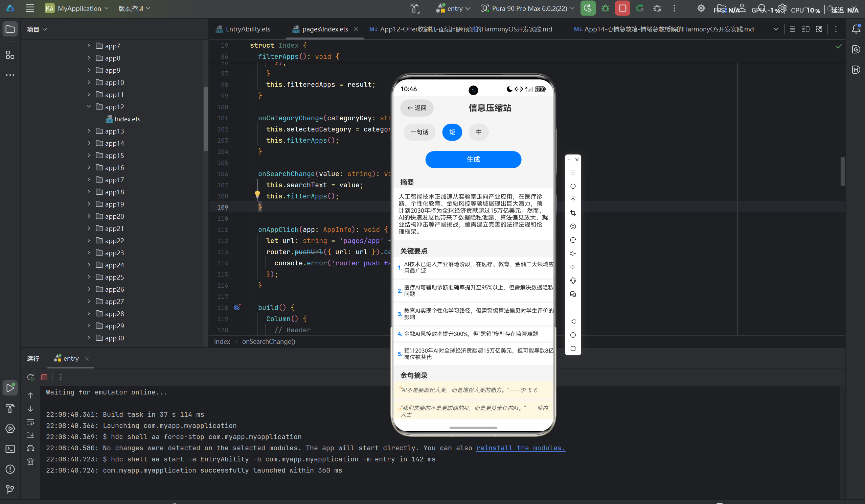Rotate the emulator screen
The image size is (865, 504).
click(x=573, y=281)
